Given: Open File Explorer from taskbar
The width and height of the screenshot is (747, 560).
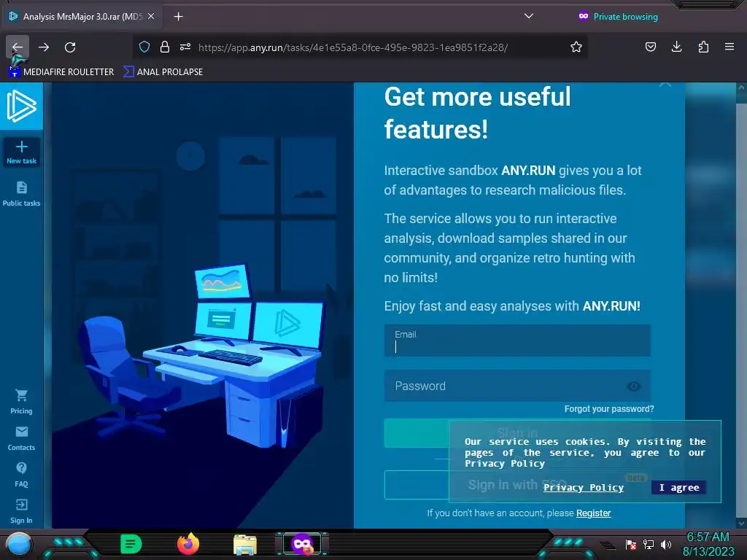Looking at the screenshot, I should coord(245,545).
